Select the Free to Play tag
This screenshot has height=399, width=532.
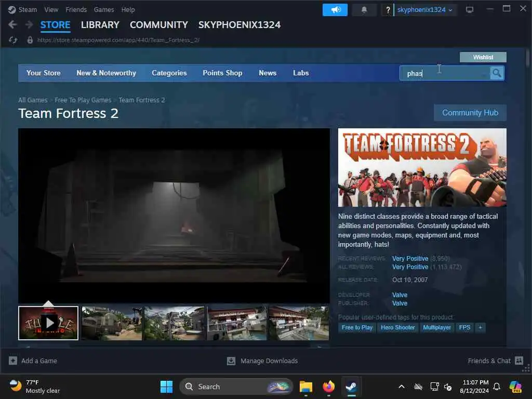point(357,327)
